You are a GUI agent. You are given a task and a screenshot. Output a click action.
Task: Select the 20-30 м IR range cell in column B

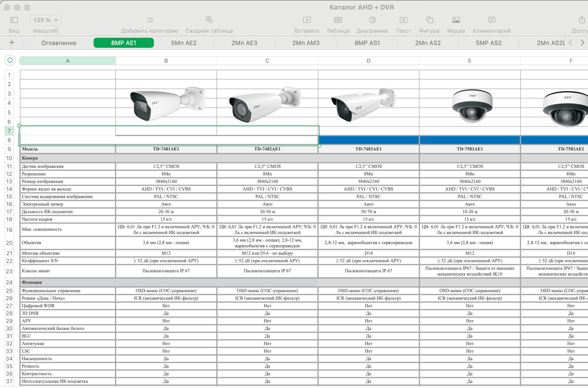pos(166,212)
